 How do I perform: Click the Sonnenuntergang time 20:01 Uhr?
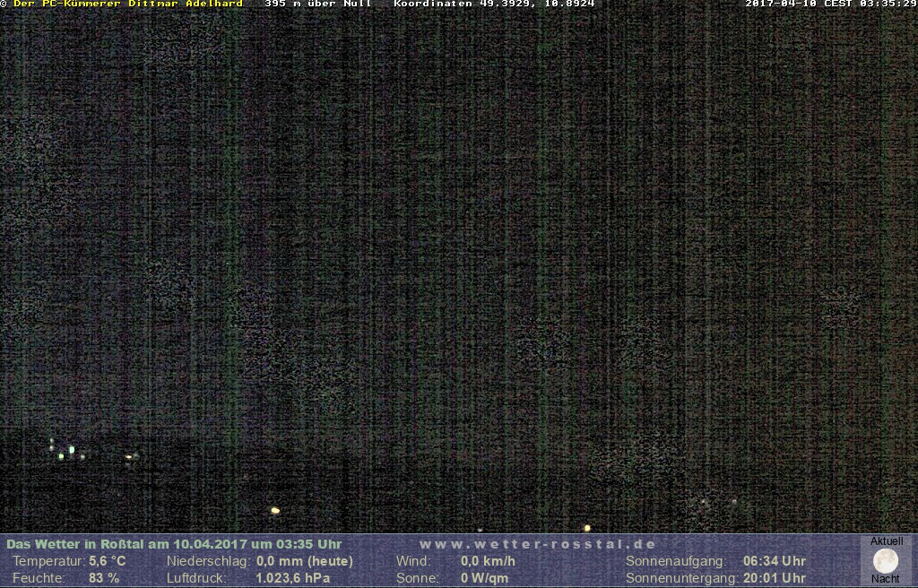point(775,578)
